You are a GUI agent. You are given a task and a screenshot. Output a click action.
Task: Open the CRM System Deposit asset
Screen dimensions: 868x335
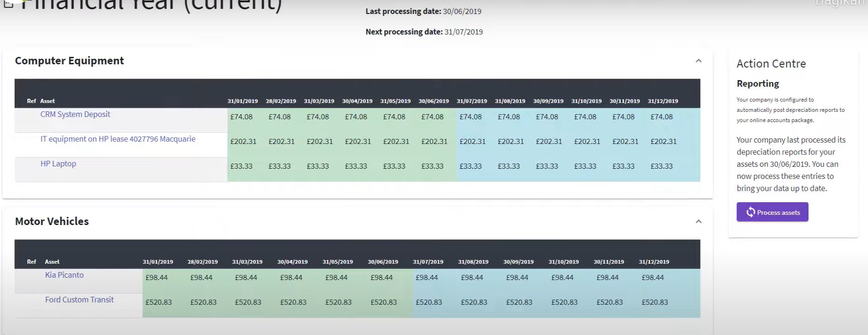click(75, 115)
